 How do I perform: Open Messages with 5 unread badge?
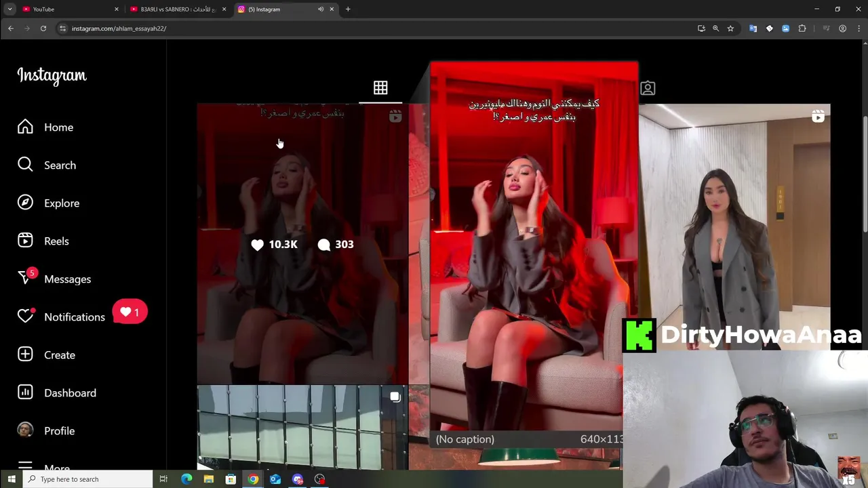pos(54,279)
